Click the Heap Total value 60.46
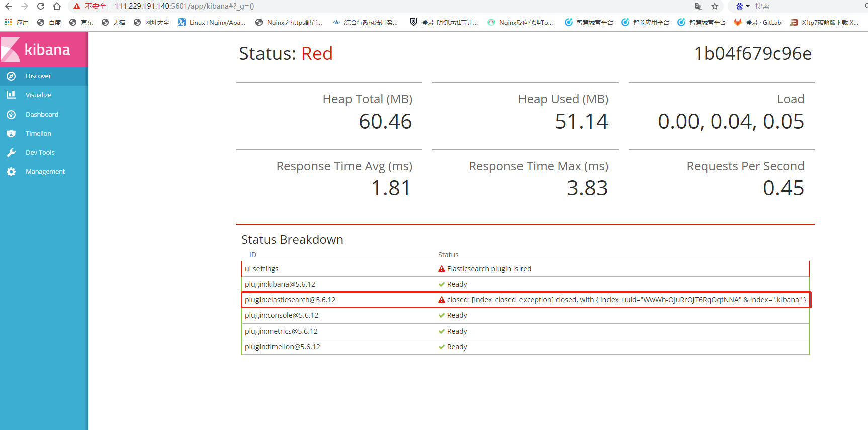Screen dimensions: 868x430 tap(385, 122)
